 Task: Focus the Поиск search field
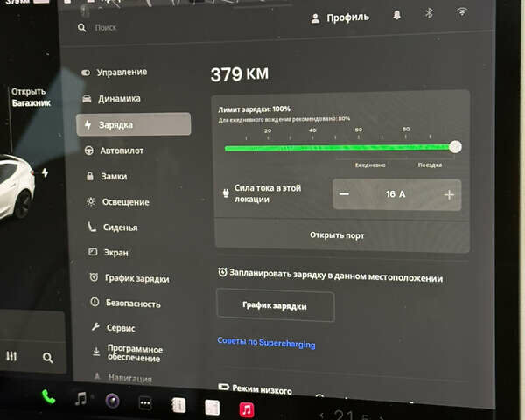click(x=106, y=27)
